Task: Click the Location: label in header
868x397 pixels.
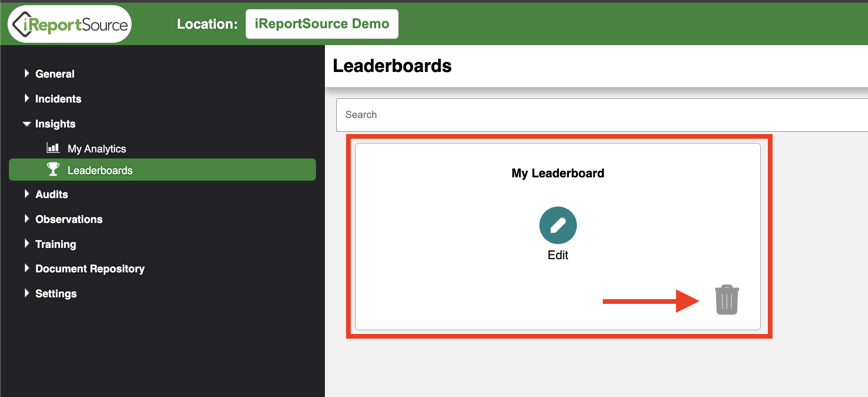Action: (x=207, y=24)
